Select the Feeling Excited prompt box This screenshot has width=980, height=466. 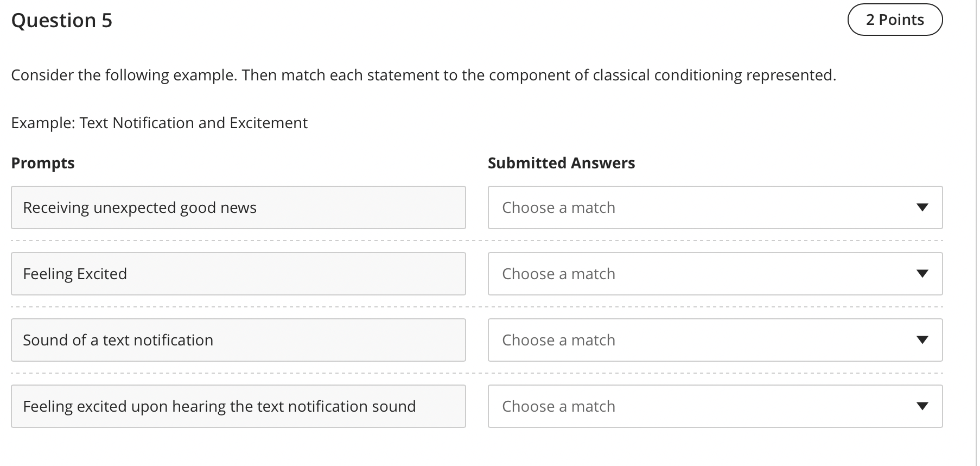tap(239, 274)
